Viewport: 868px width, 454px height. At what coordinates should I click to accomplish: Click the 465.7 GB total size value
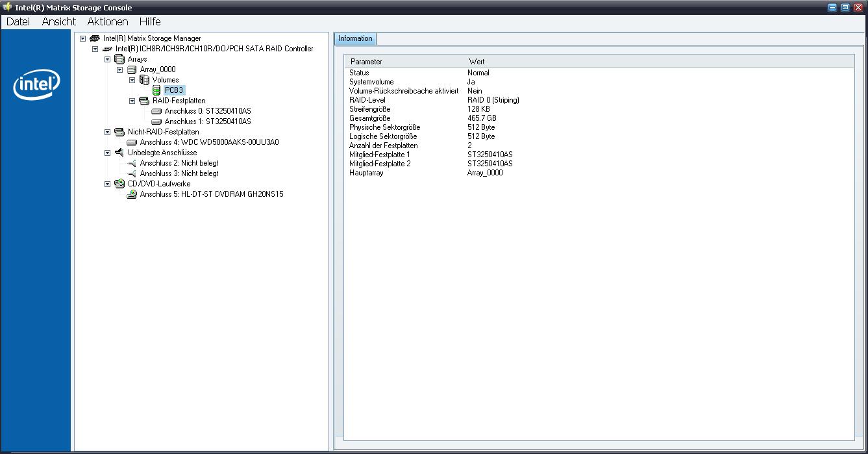click(482, 118)
